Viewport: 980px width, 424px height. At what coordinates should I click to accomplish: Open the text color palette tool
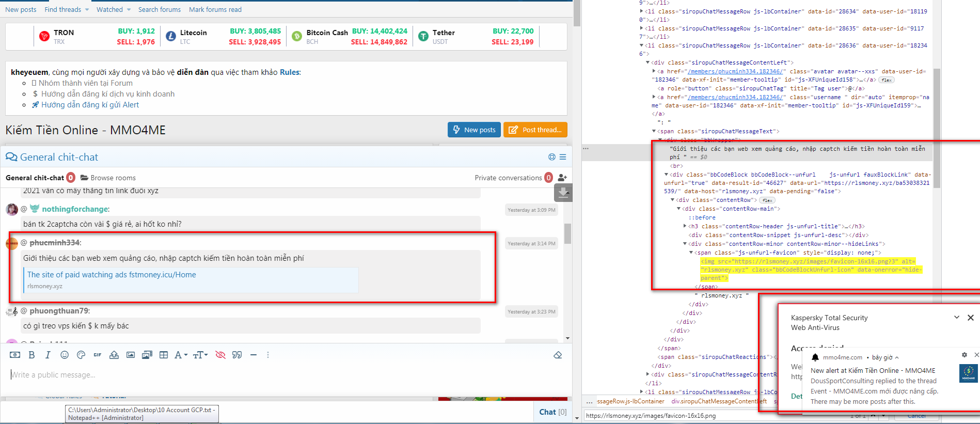[x=81, y=355]
